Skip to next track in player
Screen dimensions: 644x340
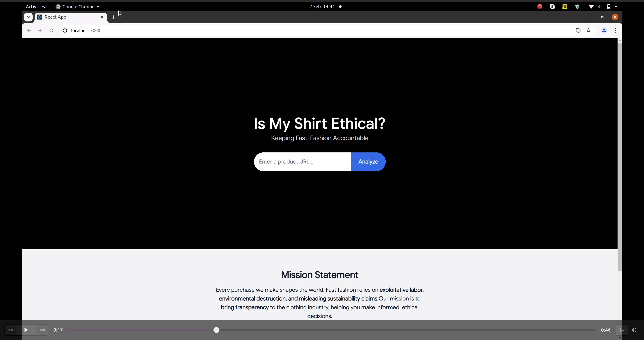coord(42,330)
